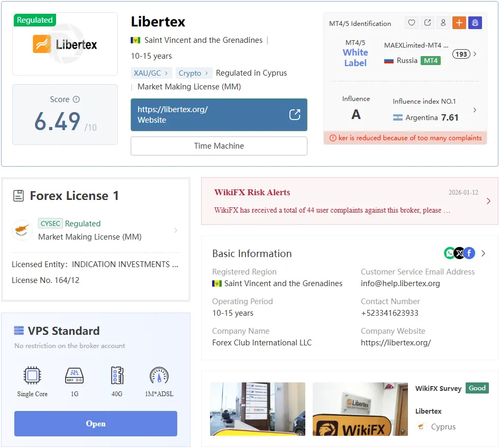
Task: Click the 6.49 score value
Action: click(57, 122)
